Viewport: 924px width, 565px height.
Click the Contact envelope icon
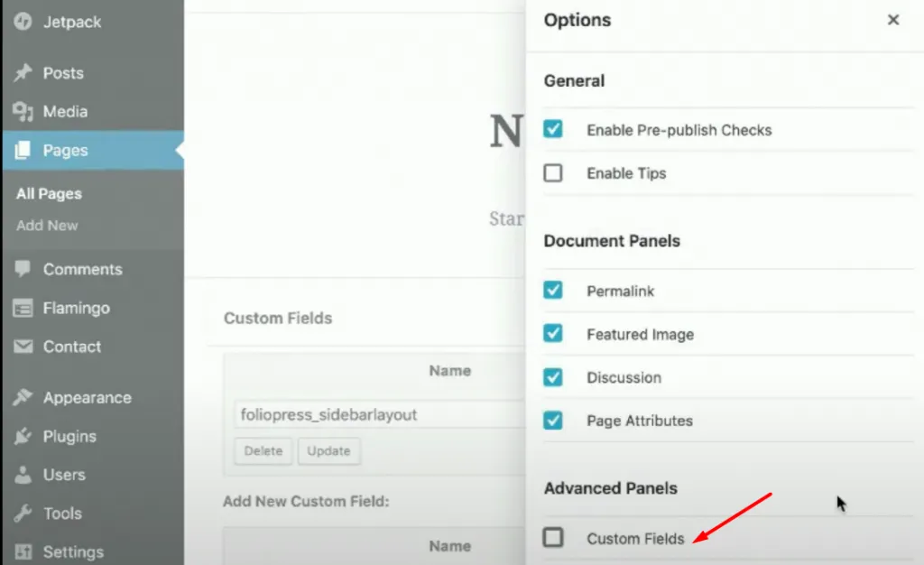(x=23, y=347)
